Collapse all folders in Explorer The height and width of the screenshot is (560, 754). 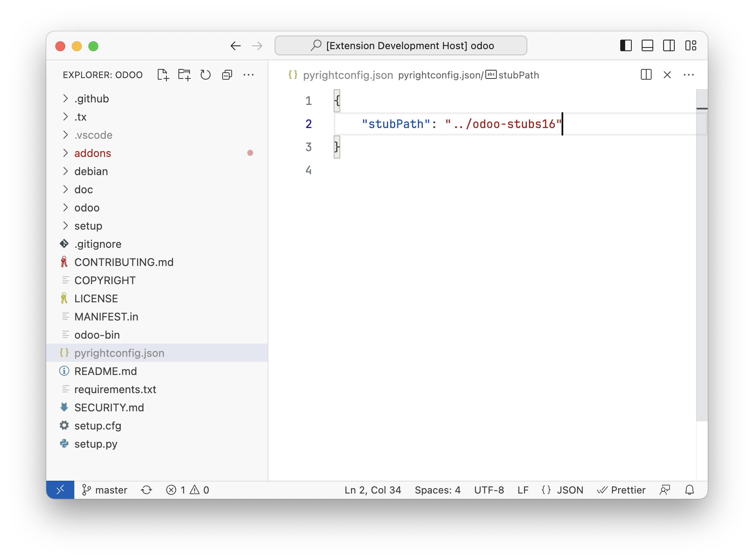click(x=227, y=75)
